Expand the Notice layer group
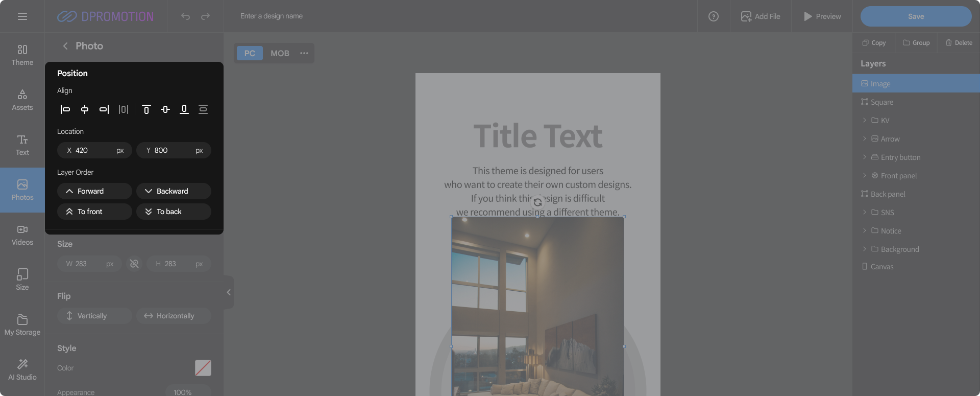The width and height of the screenshot is (980, 396). coord(864,231)
